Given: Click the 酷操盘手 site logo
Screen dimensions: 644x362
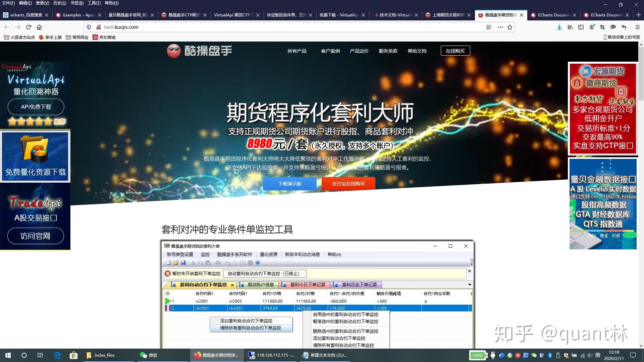Looking at the screenshot, I should click(199, 51).
